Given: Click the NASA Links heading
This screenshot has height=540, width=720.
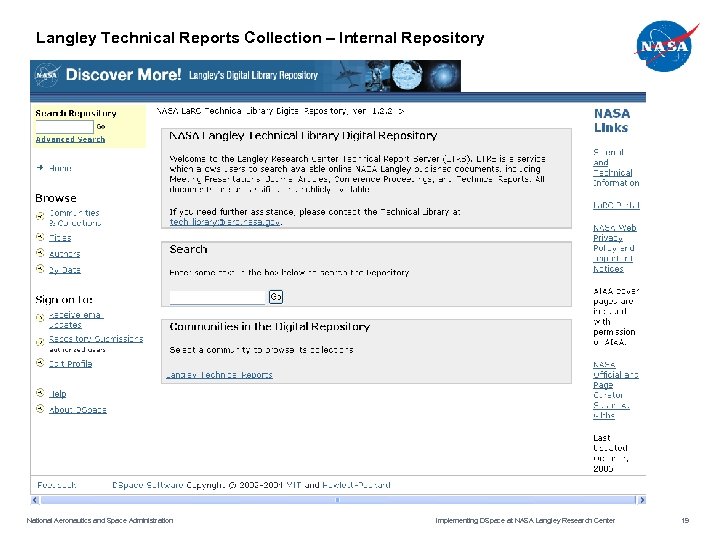Looking at the screenshot, I should [612, 120].
